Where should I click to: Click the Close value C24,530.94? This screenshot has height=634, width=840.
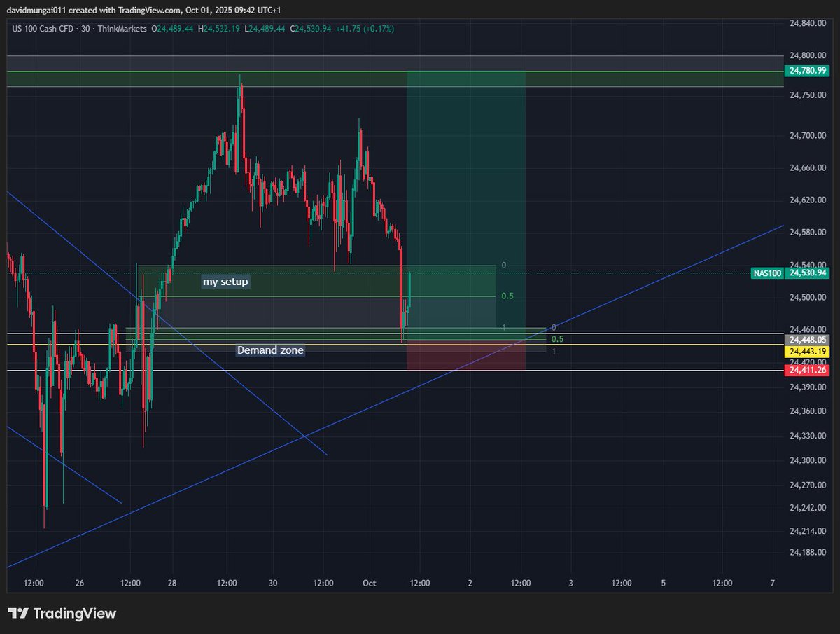pyautogui.click(x=311, y=29)
